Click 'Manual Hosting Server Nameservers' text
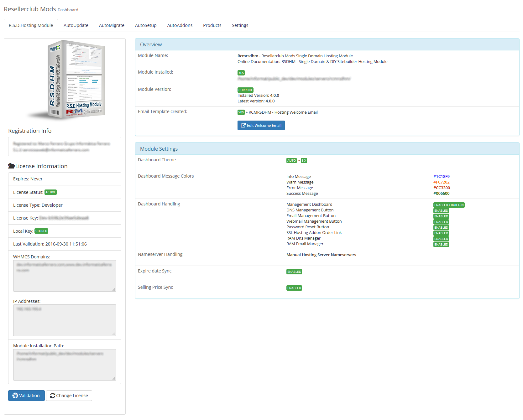 click(321, 255)
